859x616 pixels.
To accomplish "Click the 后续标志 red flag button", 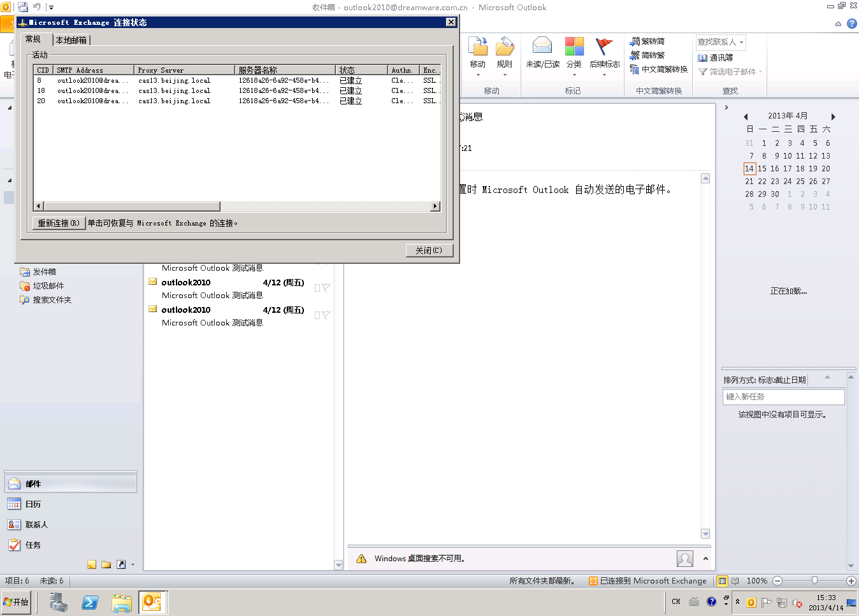I will coord(605,56).
